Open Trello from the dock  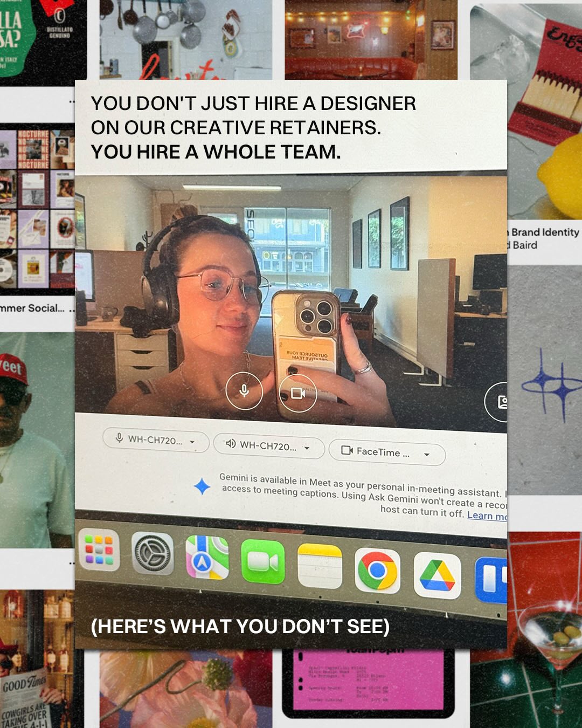tap(491, 580)
